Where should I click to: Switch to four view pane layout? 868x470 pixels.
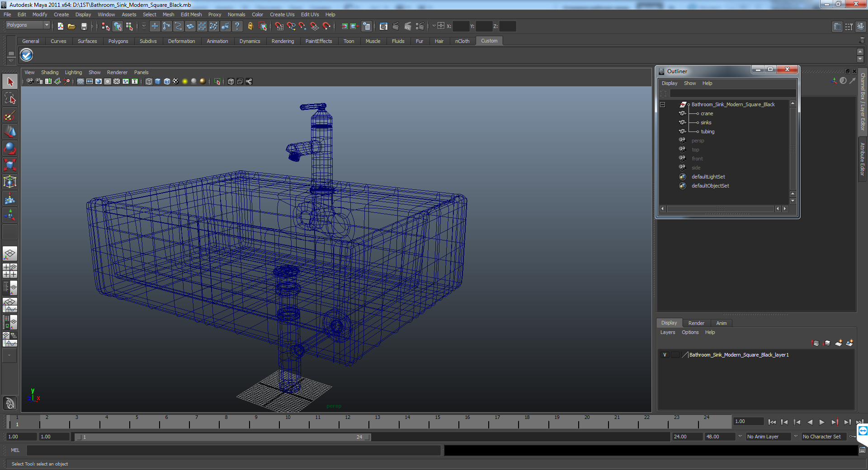[x=10, y=270]
